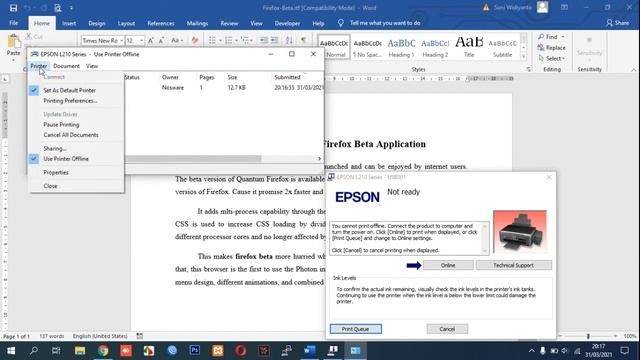This screenshot has height=360, width=640.
Task: Select Cancel All Documents menu item
Action: [71, 135]
